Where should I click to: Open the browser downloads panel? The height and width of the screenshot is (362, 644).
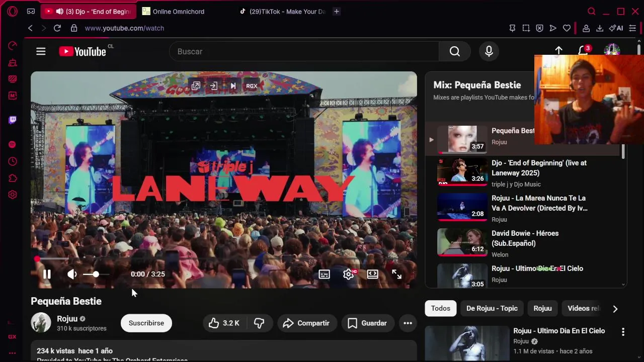(x=600, y=28)
